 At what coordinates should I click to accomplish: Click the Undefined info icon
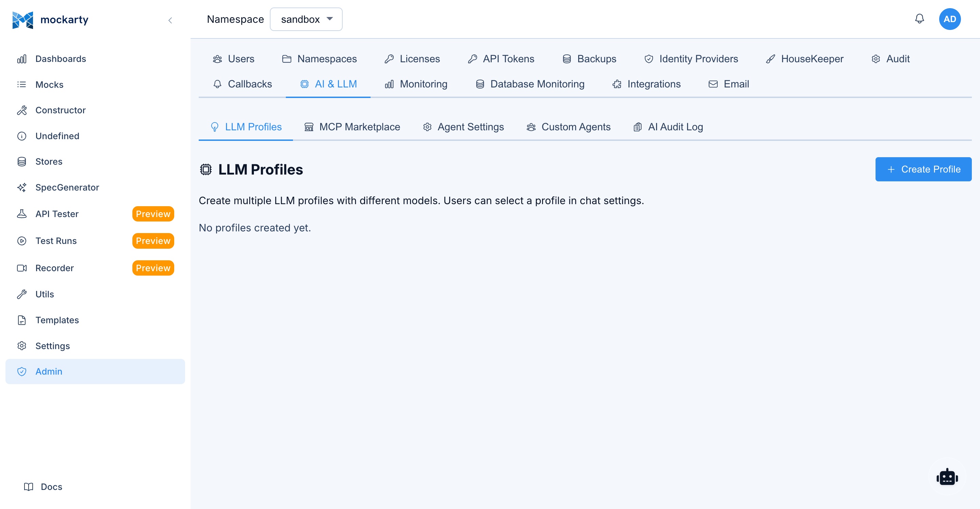(22, 136)
